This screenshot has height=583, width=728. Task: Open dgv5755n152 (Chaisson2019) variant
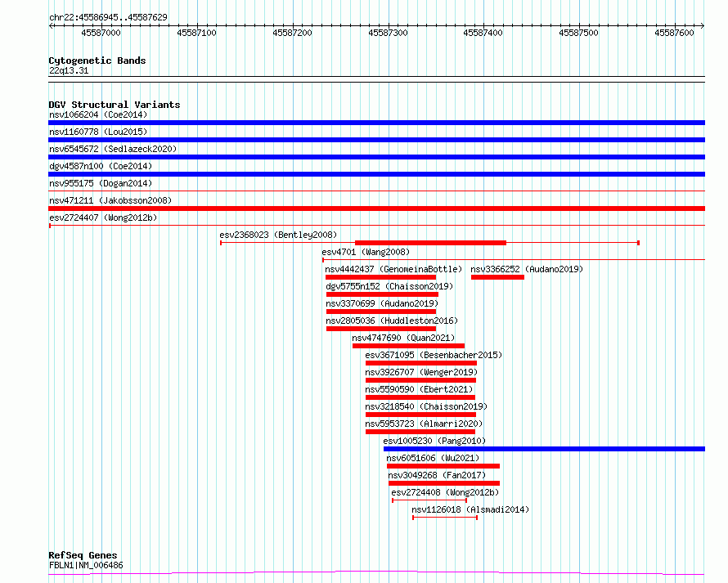pos(389,286)
